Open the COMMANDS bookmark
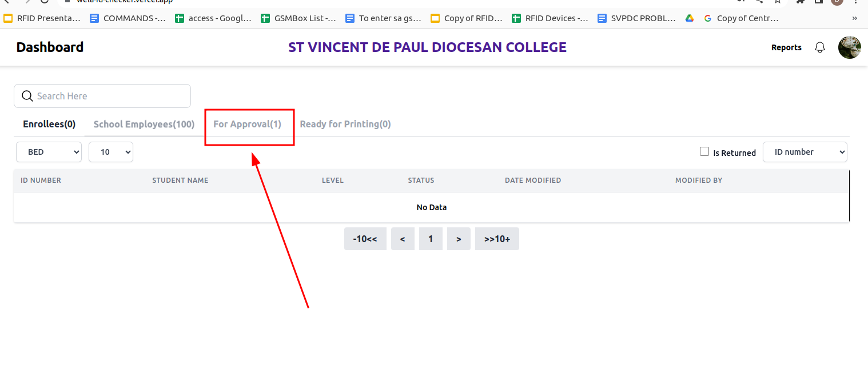This screenshot has width=868, height=373. (128, 18)
